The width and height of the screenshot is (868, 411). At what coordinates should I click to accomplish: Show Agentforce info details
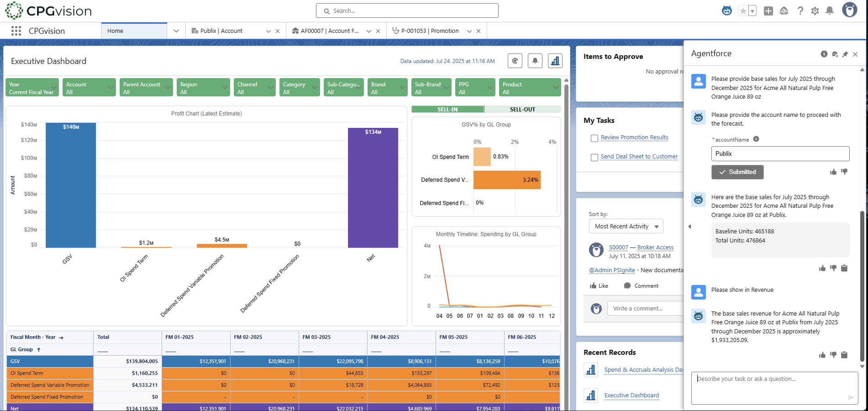click(824, 54)
